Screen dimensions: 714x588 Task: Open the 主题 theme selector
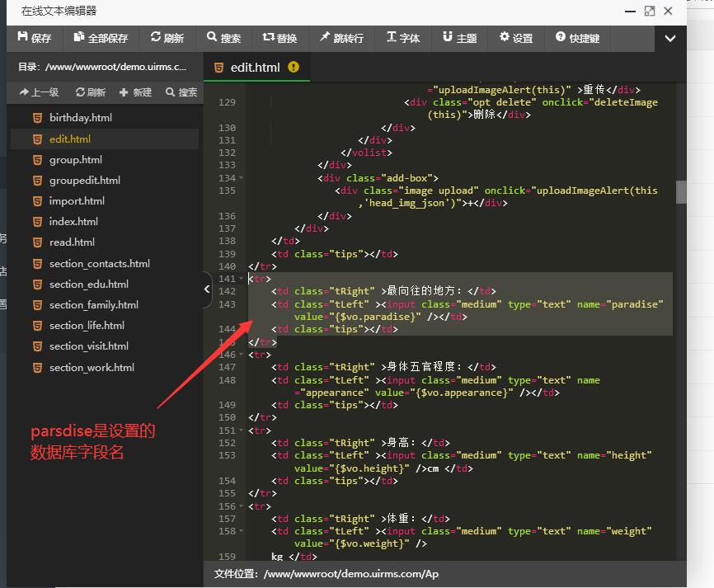coord(459,38)
